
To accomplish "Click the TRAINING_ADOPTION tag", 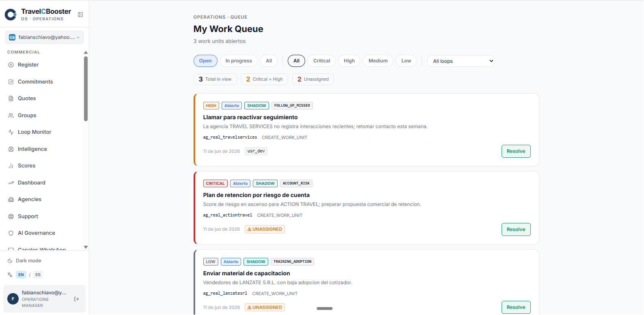I will coord(292,262).
